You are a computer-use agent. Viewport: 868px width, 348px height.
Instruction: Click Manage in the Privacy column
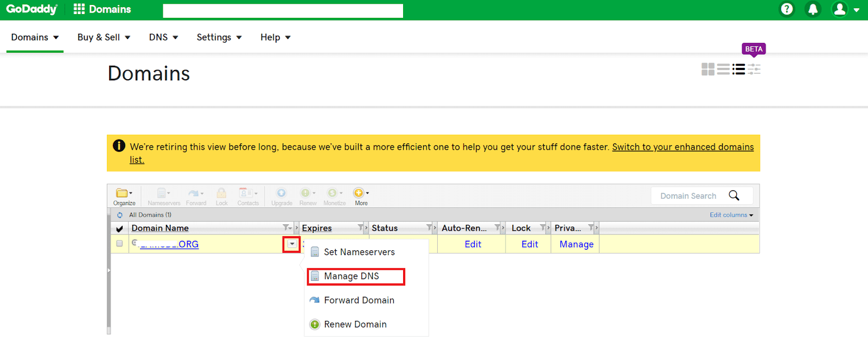(x=576, y=244)
